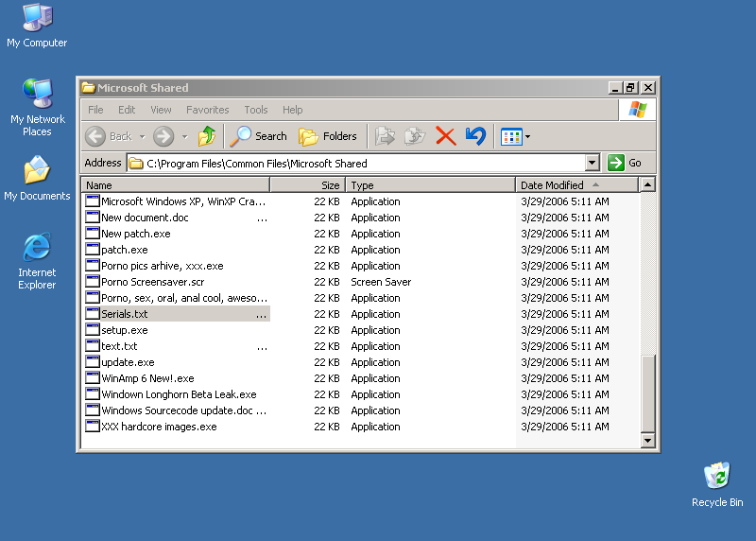Click the Search toolbar button
Screen dimensions: 756x541
258,136
